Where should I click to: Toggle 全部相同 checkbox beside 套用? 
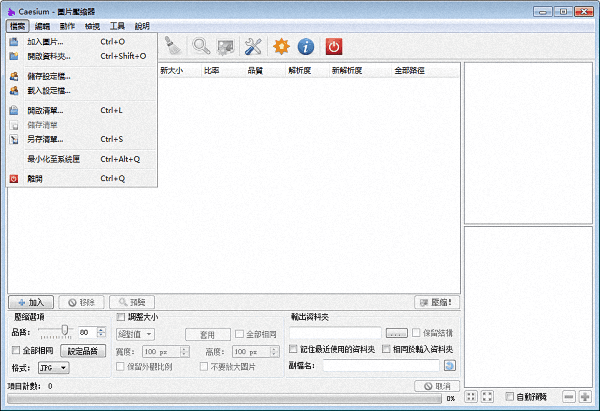click(239, 334)
